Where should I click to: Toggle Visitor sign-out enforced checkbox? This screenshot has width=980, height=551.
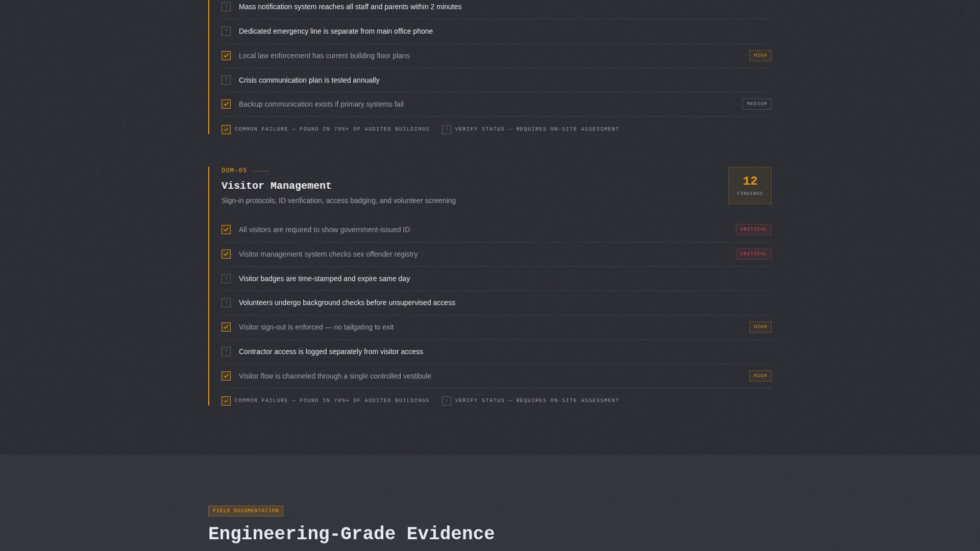click(226, 327)
